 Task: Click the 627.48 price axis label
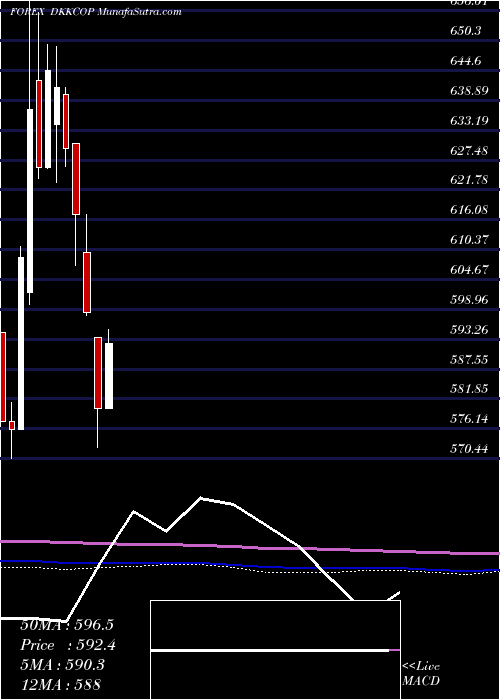[x=469, y=150]
